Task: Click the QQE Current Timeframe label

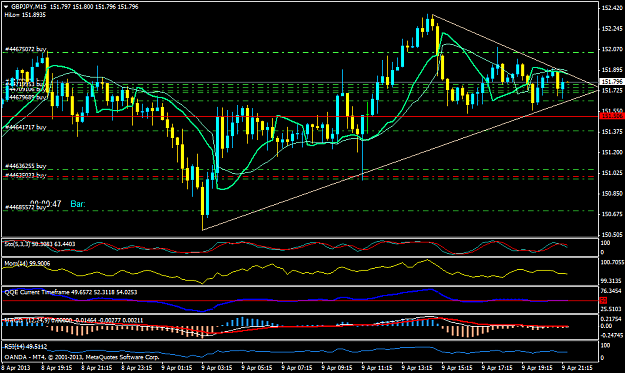Action: pos(71,292)
